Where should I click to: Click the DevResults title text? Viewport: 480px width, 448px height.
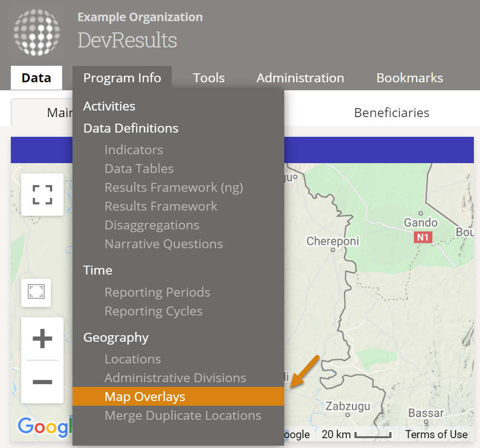[x=128, y=40]
